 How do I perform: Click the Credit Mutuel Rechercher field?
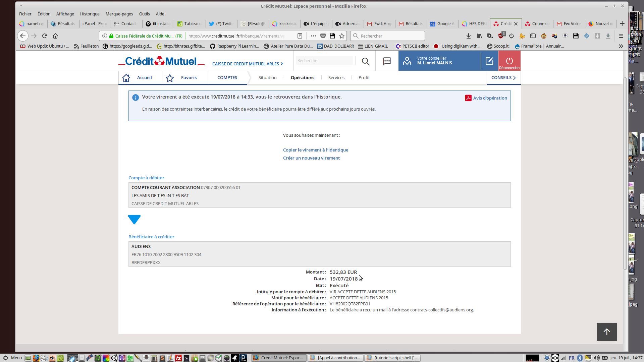point(324,61)
